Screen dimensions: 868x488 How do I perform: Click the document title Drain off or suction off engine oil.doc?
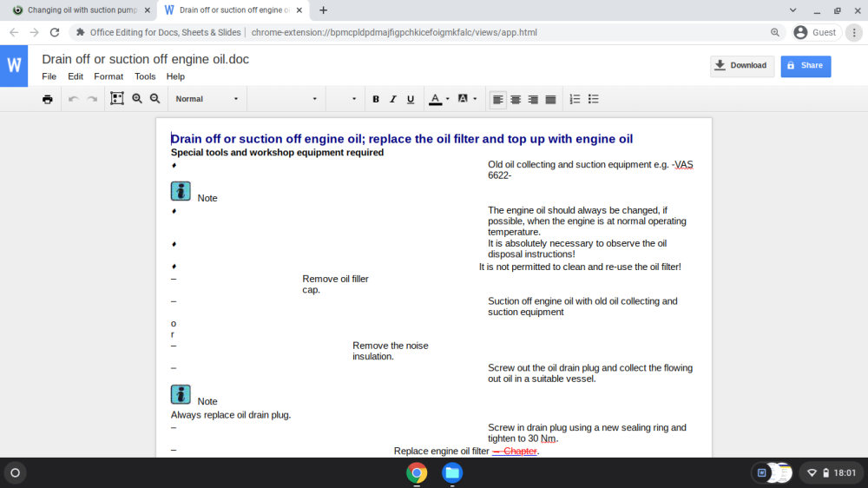[146, 59]
